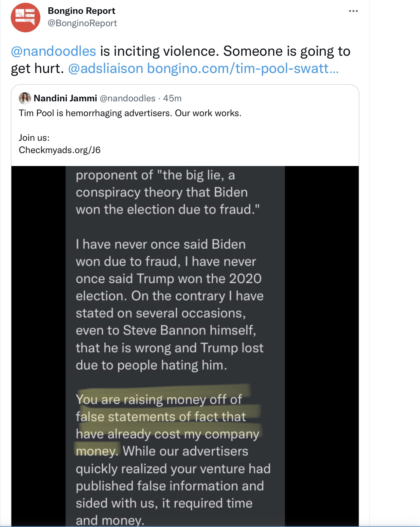Image resolution: width=420 pixels, height=527 pixels.
Task: Open the 45m timestamp of quoted tweet
Action: 172,98
